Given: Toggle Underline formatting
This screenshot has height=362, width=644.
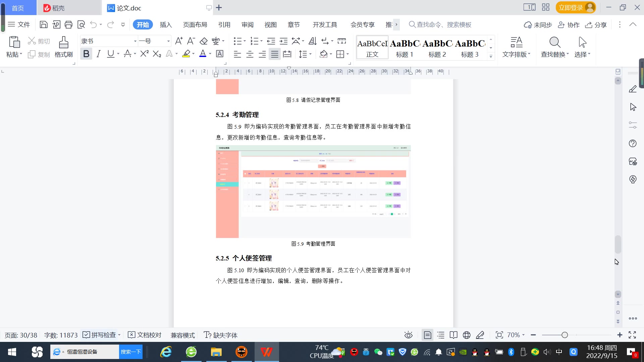Looking at the screenshot, I should pos(110,54).
